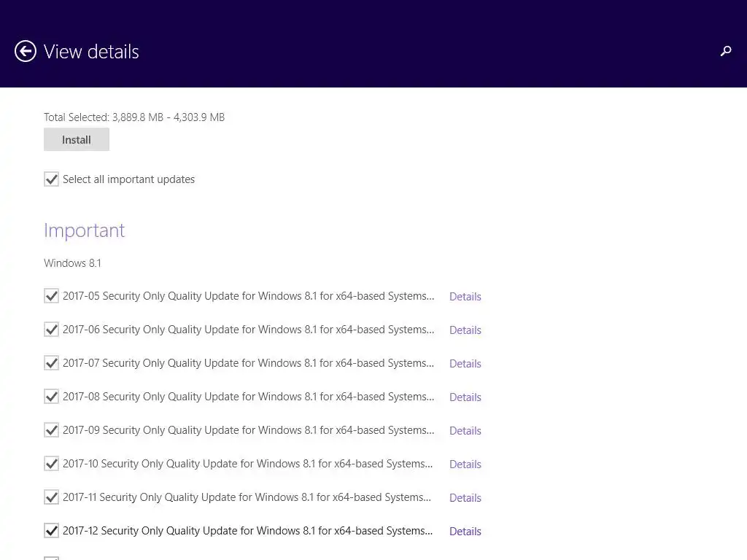The width and height of the screenshot is (747, 560).
Task: Uncheck the 2017-12 Security Only update
Action: (x=51, y=531)
